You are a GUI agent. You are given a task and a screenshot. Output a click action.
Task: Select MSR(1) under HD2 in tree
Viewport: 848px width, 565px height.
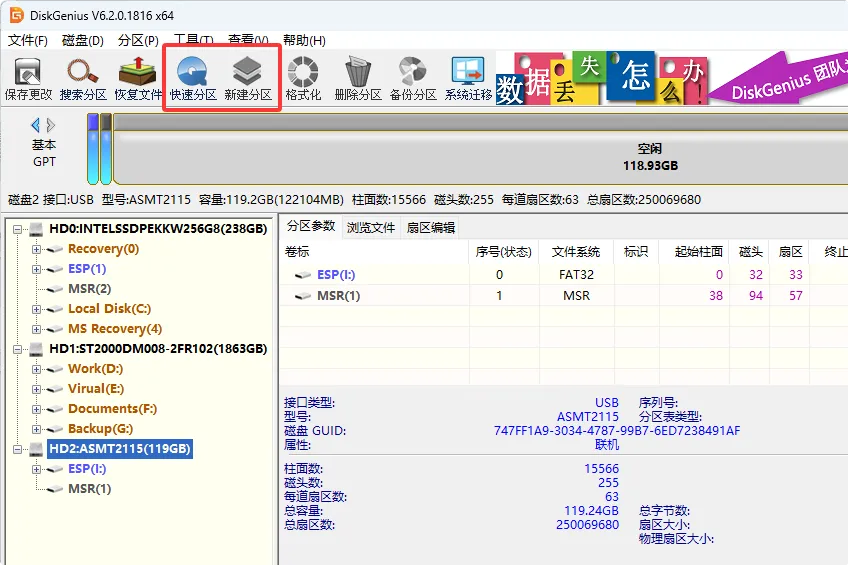click(89, 489)
